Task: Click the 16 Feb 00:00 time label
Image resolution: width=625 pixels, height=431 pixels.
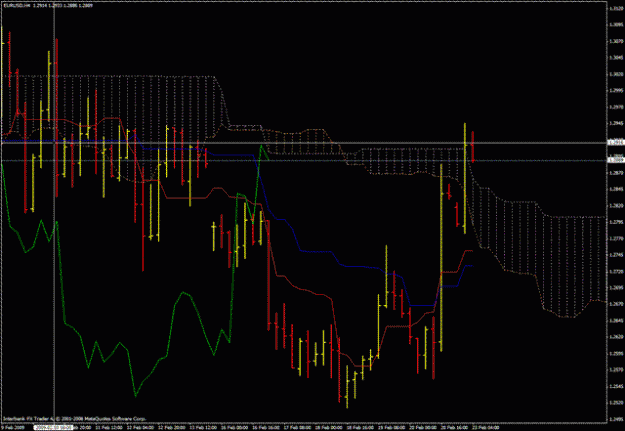Action: pyautogui.click(x=233, y=427)
